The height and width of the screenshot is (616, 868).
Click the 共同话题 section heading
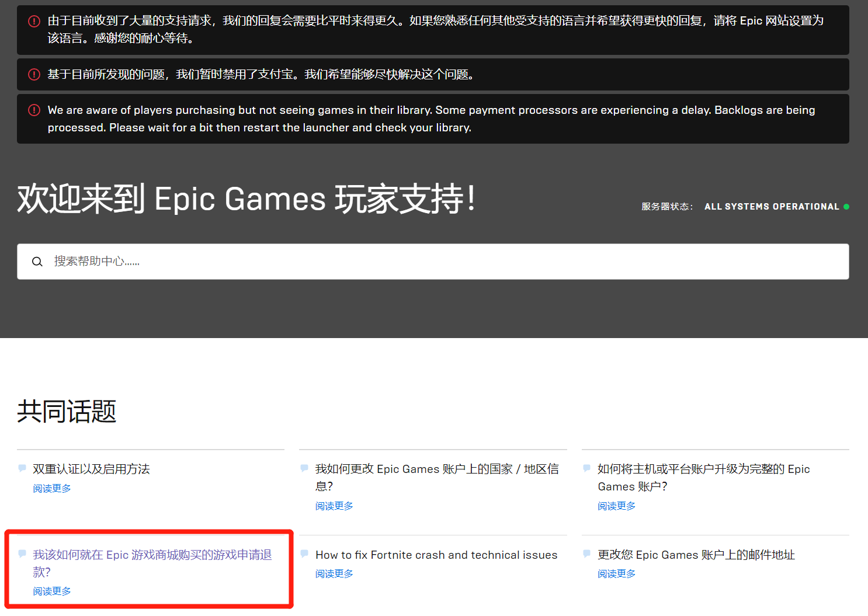coord(67,411)
